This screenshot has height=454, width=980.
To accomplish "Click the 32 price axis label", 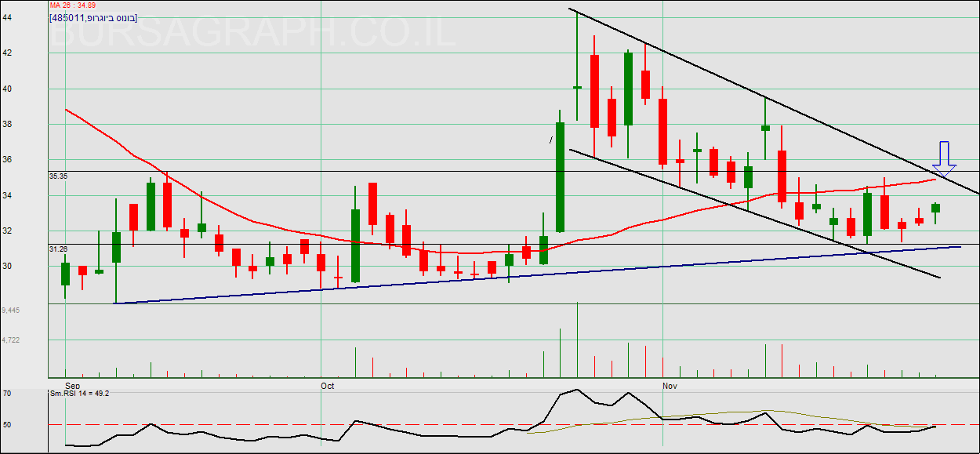I will click(6, 231).
